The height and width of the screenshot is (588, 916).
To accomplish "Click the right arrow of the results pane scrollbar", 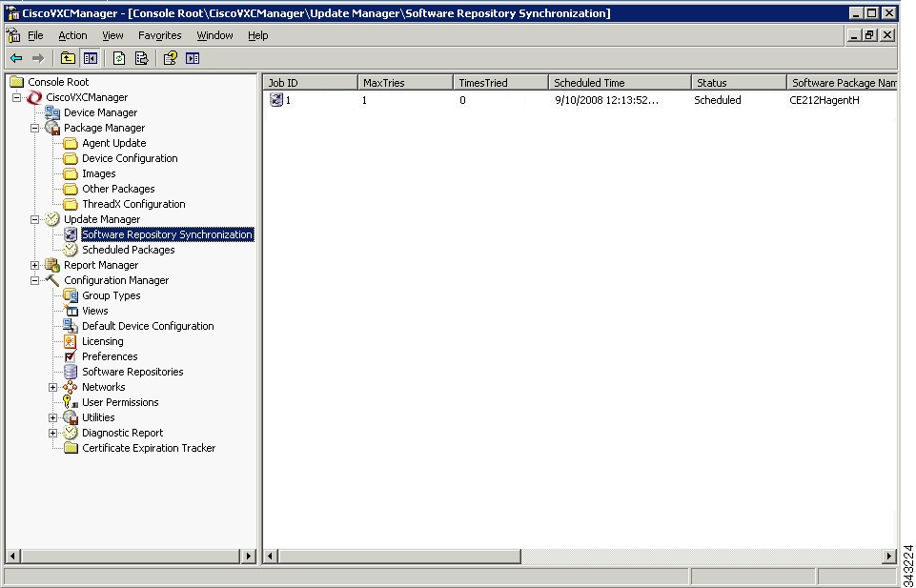I will point(889,557).
